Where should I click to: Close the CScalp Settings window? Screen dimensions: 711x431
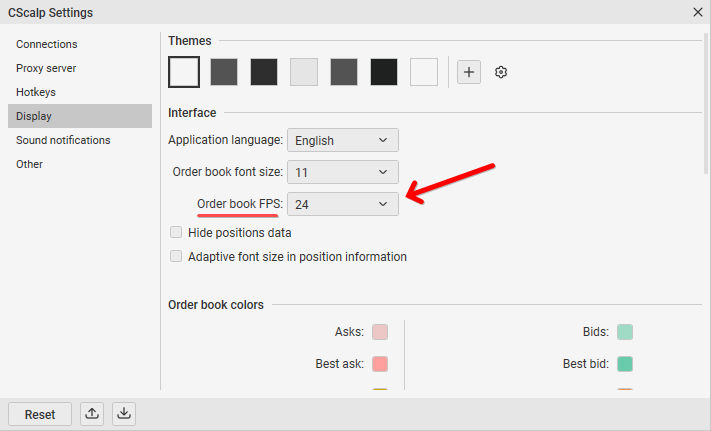(x=698, y=12)
